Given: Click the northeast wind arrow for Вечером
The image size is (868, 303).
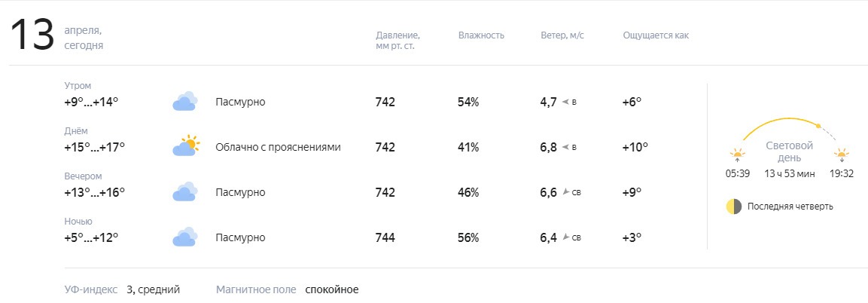Looking at the screenshot, I should 565,192.
